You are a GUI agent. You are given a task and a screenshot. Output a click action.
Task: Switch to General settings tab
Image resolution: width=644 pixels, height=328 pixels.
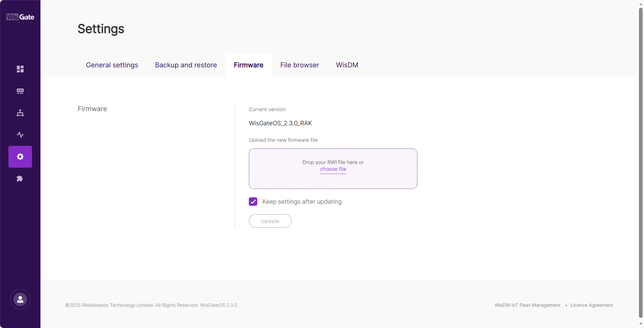click(112, 65)
